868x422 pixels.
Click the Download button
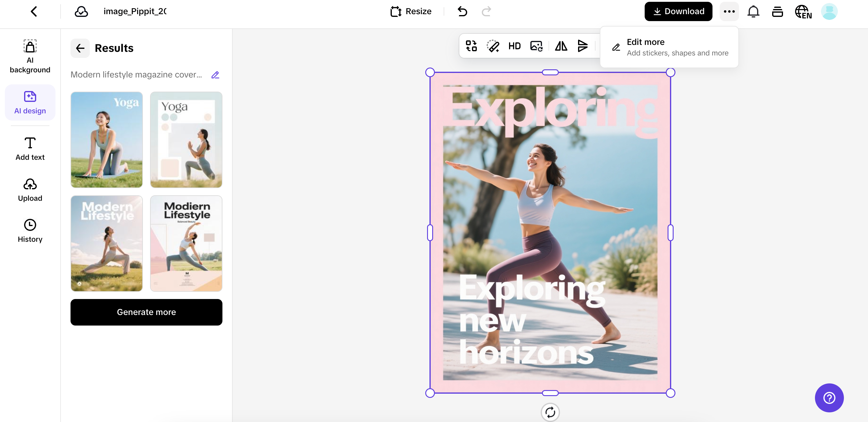click(678, 11)
